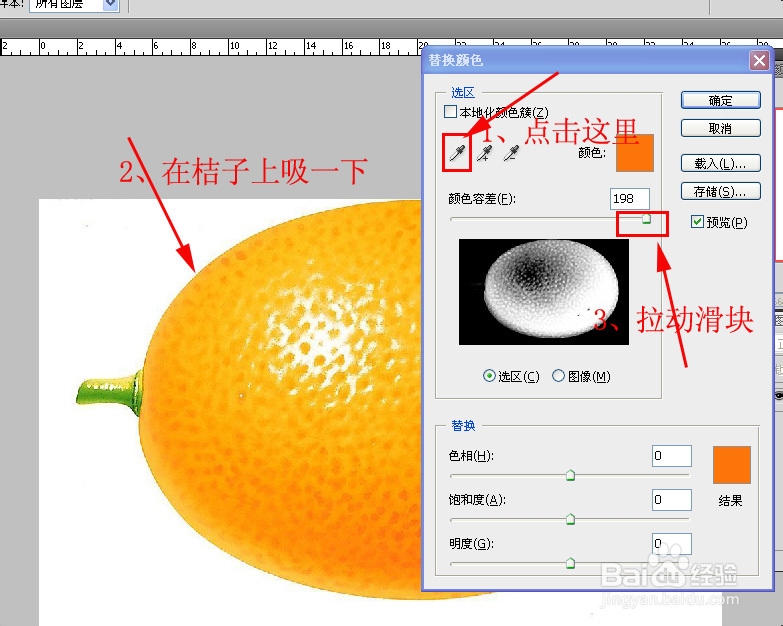
Task: Select the Eyedropper tool in Replace Color
Action: (457, 153)
